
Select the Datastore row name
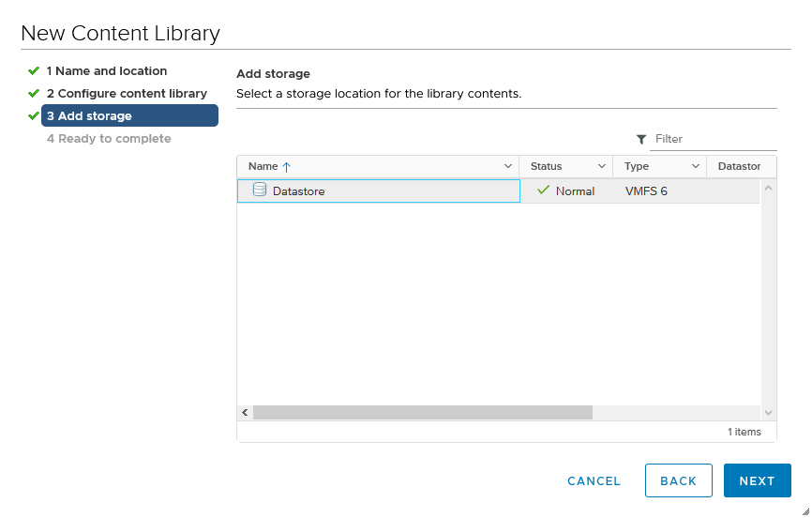298,191
